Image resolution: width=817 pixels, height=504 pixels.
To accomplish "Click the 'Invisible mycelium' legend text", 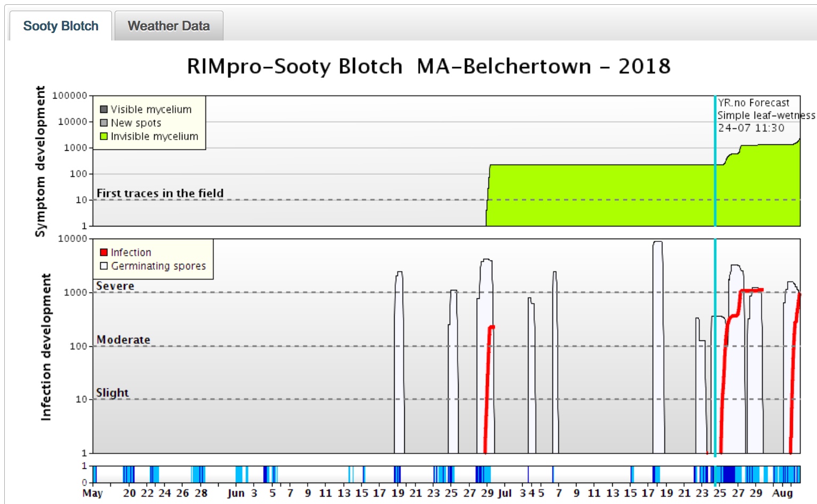I will (155, 136).
